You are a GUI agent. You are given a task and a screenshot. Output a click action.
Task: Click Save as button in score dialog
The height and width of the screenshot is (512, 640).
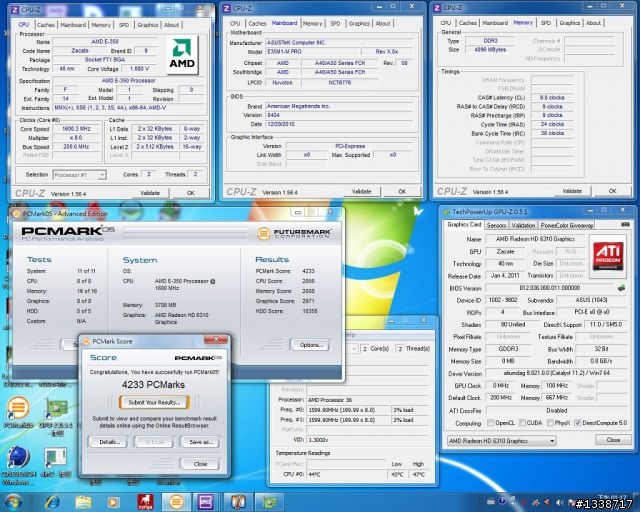(x=201, y=442)
